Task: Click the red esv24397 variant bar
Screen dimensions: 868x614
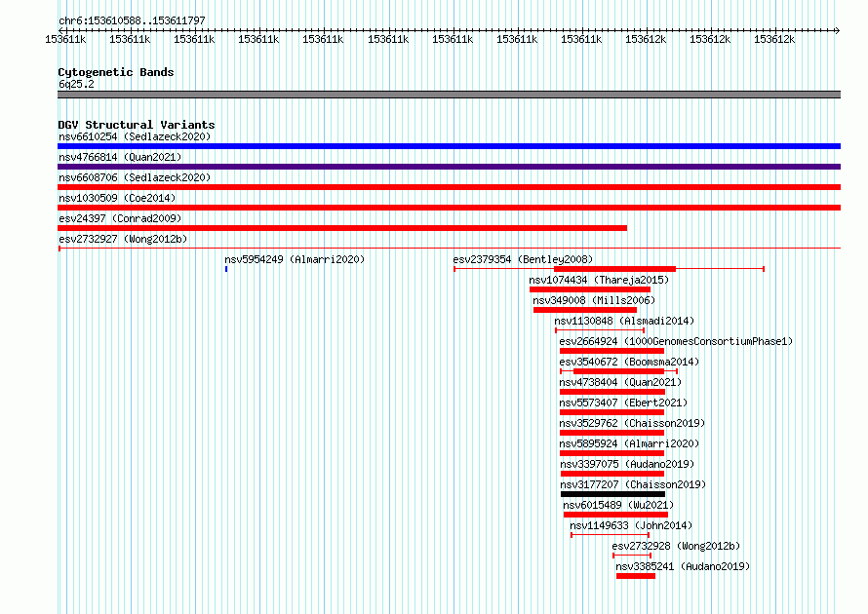Action: coord(342,228)
